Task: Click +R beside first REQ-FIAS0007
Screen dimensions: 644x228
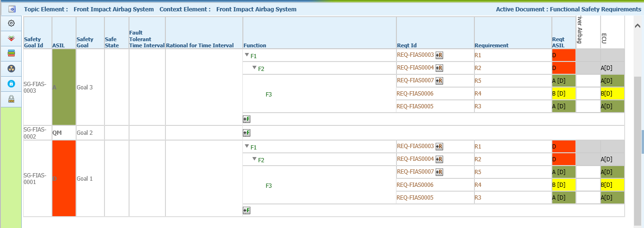Action: [439, 81]
